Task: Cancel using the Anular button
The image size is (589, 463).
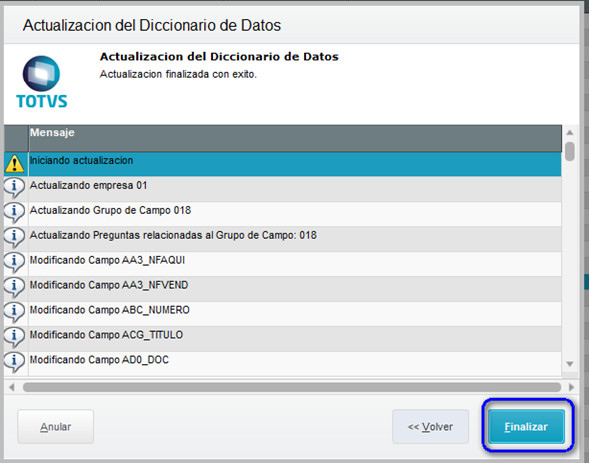Action: point(56,427)
